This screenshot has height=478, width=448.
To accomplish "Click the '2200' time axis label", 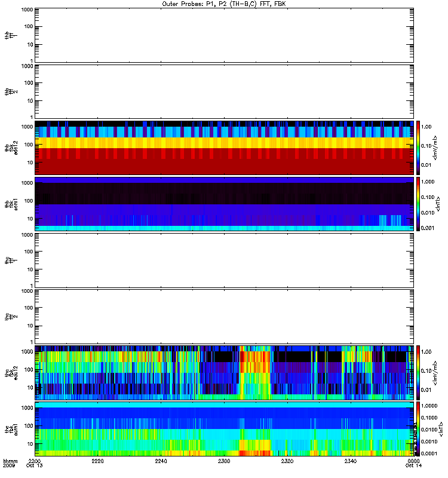I will (35, 461).
